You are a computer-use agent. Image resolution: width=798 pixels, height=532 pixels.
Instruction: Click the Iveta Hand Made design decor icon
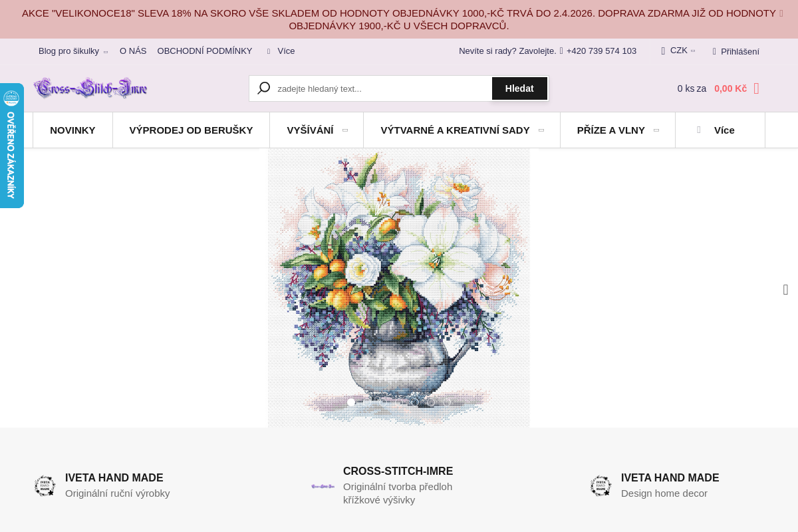(x=601, y=486)
